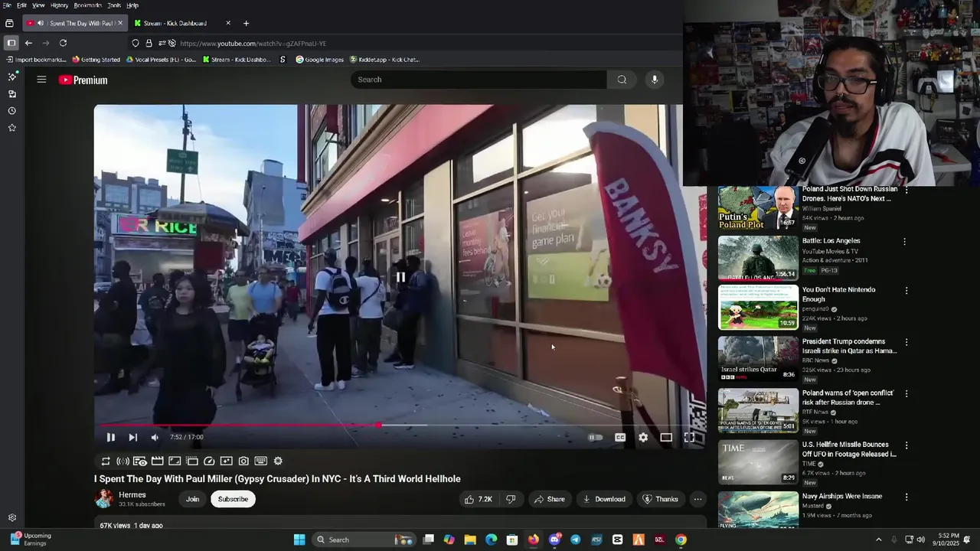980x551 pixels.
Task: Pause the video using player control
Action: point(110,437)
